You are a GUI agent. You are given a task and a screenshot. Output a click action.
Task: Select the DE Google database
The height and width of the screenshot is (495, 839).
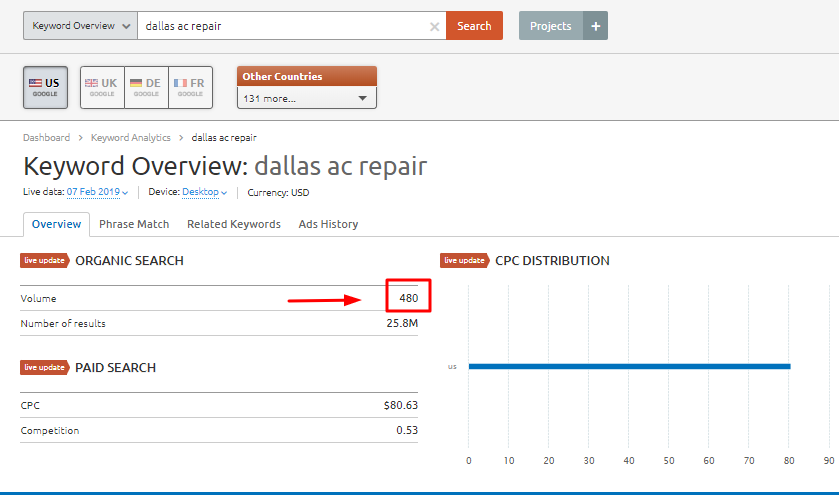146,87
